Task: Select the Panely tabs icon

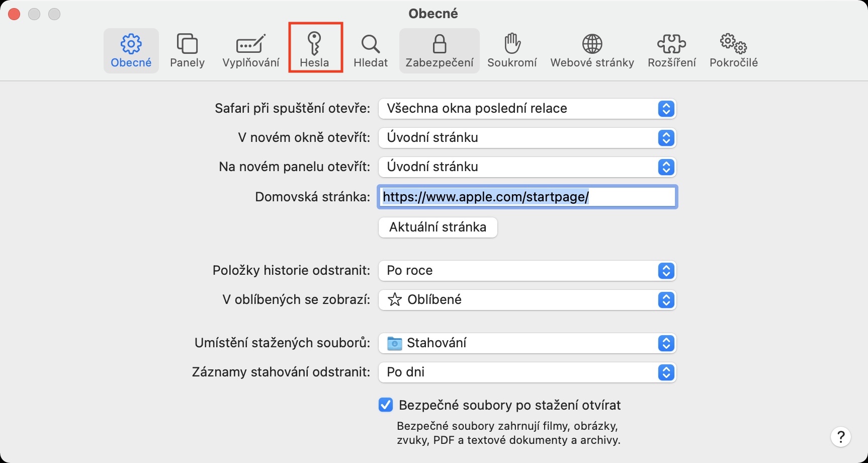Action: coord(187,49)
